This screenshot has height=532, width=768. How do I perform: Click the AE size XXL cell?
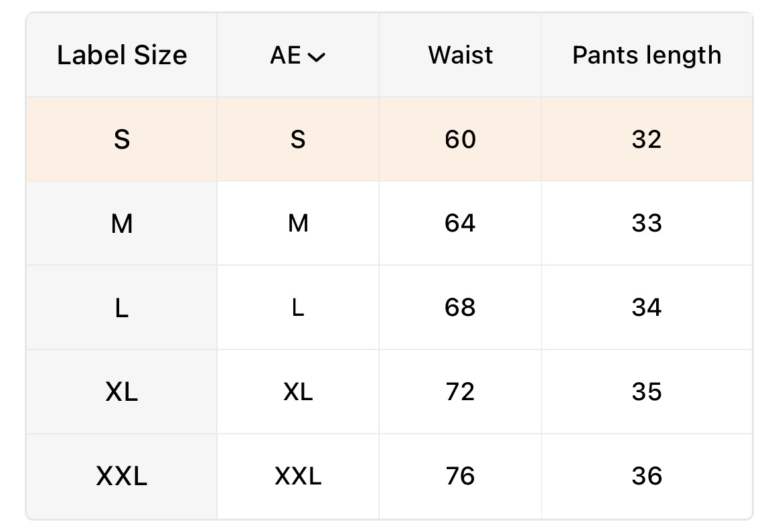[x=298, y=476]
